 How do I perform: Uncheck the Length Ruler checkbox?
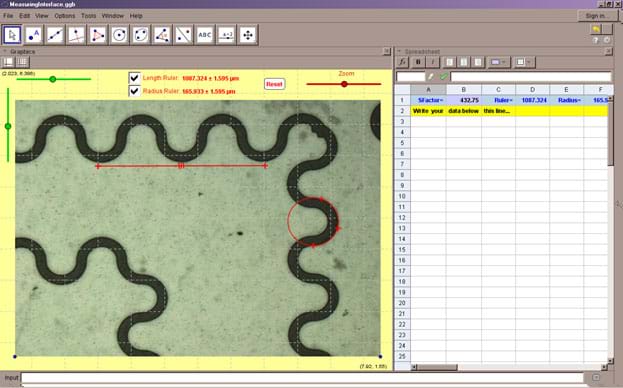click(x=134, y=77)
